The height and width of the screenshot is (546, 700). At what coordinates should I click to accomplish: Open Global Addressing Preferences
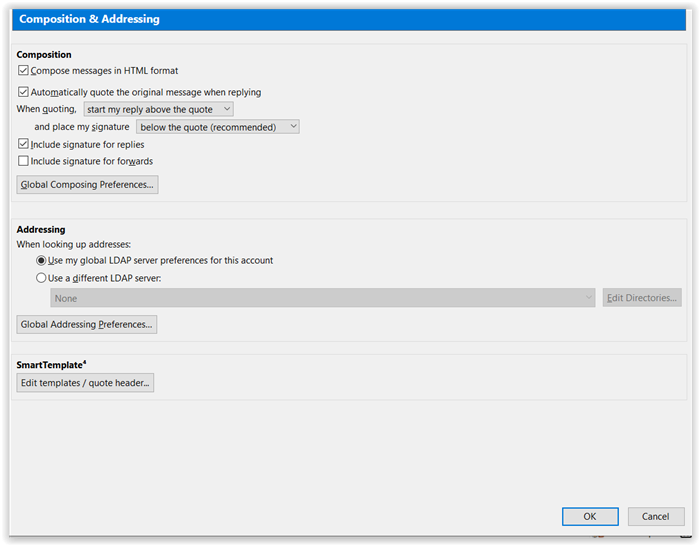pyautogui.click(x=87, y=325)
